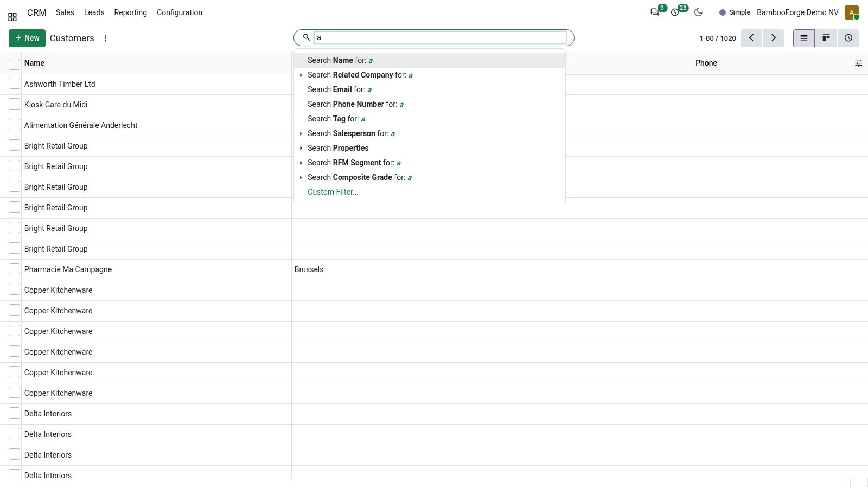Go to the next page of records

pyautogui.click(x=774, y=38)
